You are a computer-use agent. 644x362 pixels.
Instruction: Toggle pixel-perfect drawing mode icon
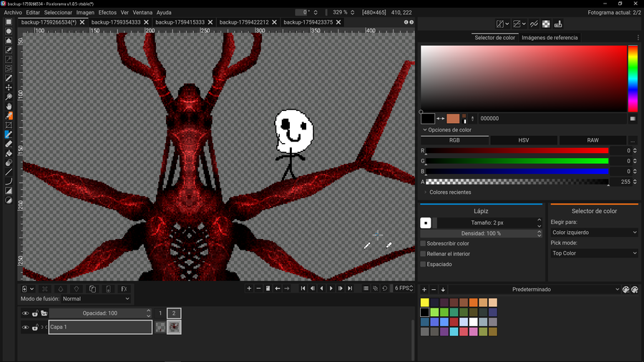[534, 24]
